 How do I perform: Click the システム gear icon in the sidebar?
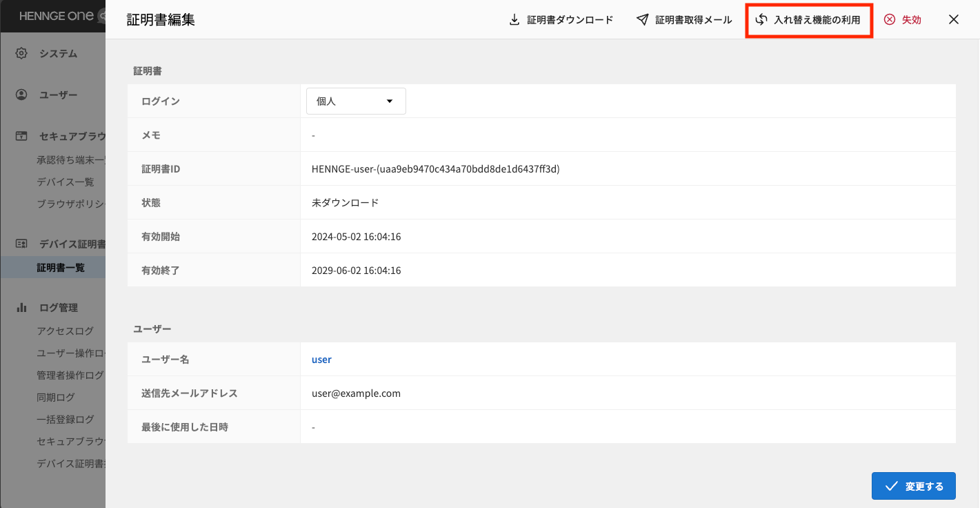click(21, 53)
